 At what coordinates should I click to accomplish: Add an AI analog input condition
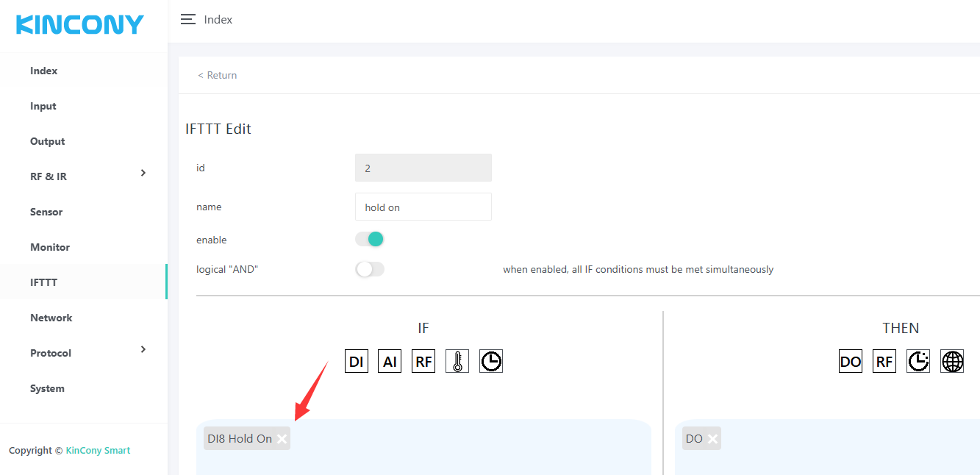click(x=390, y=362)
